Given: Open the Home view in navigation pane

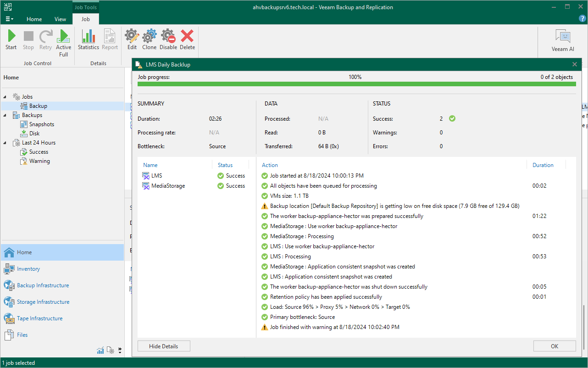Looking at the screenshot, I should (62, 252).
